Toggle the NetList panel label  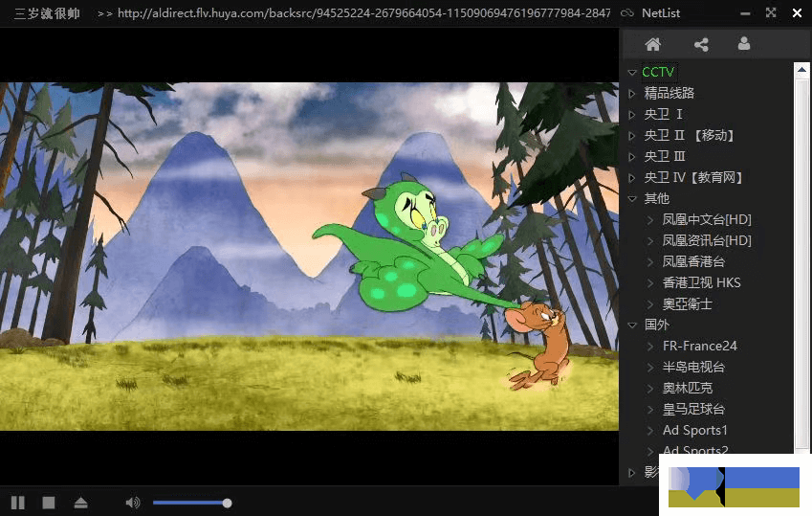pos(661,13)
